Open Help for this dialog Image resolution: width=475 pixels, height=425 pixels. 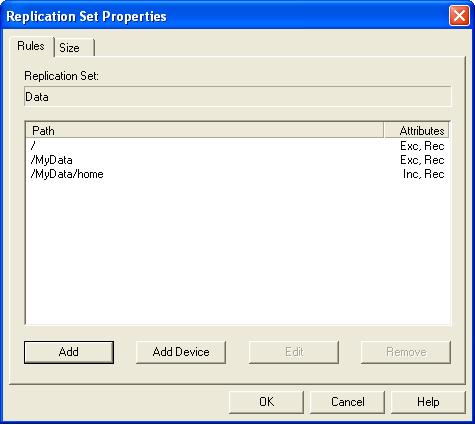coord(428,402)
